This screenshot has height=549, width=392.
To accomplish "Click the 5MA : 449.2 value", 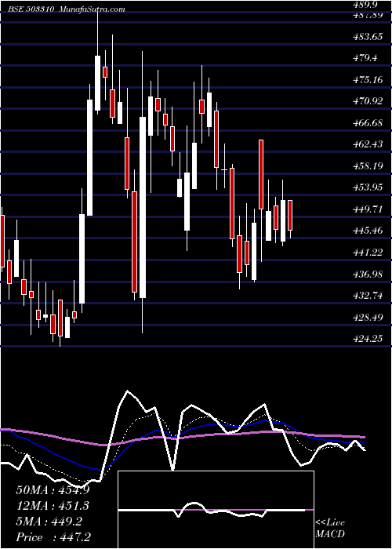I will 49,522.
